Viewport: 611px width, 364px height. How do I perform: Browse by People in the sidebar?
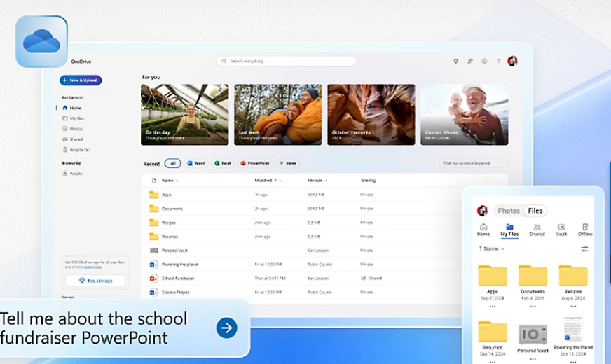pos(72,174)
